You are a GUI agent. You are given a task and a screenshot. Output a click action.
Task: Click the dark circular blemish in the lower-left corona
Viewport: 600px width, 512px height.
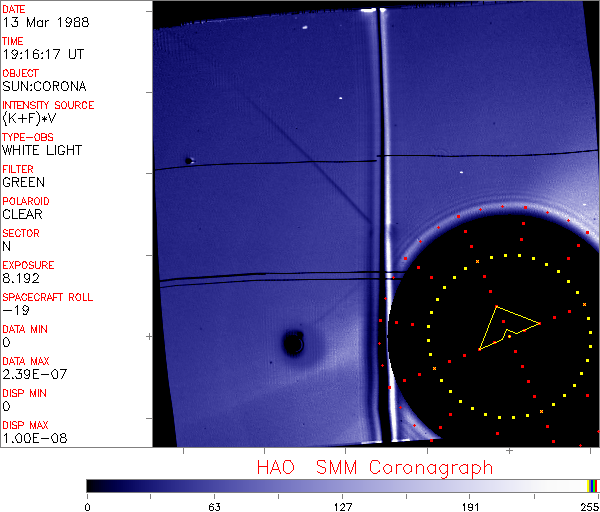pos(293,344)
